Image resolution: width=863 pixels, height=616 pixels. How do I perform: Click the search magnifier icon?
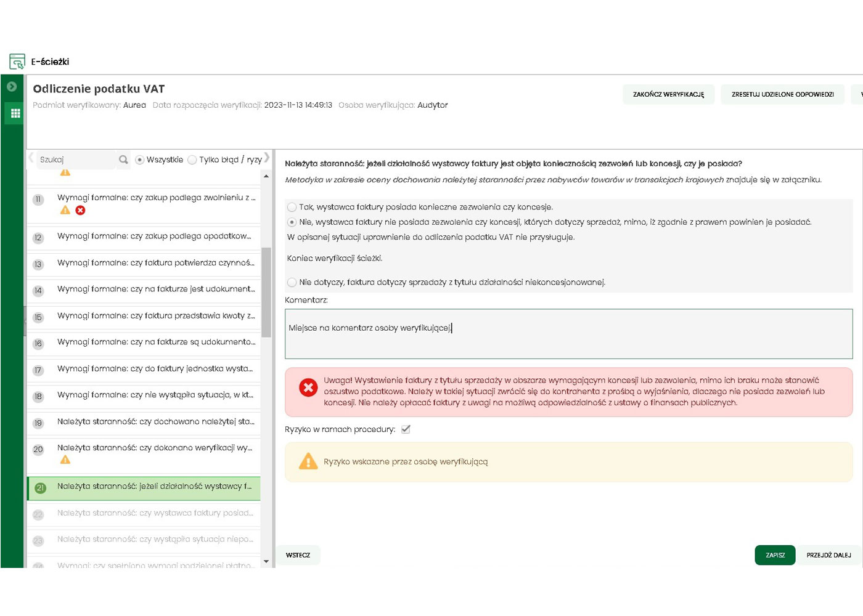(123, 160)
